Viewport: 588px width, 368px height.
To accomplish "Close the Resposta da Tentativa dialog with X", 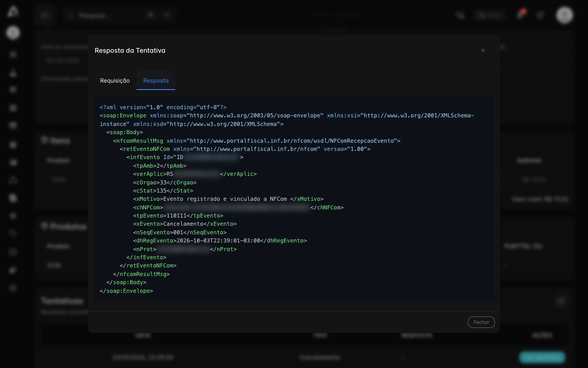I will pyautogui.click(x=483, y=50).
